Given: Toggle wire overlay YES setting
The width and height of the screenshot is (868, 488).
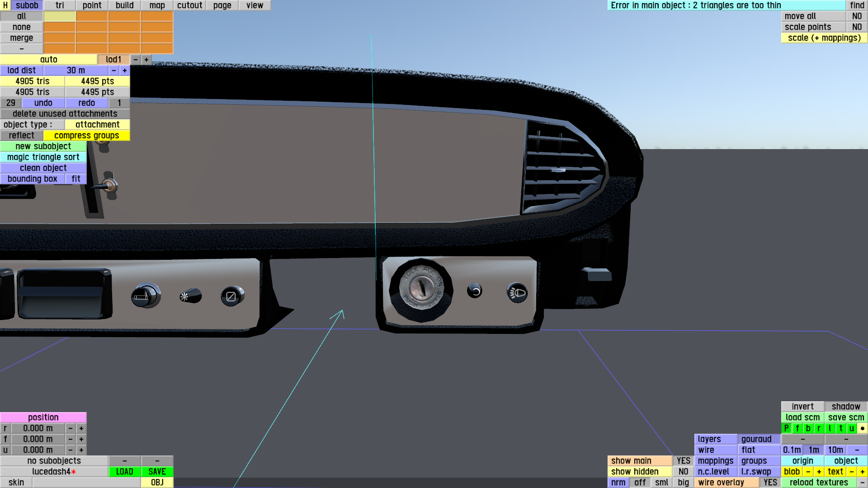Looking at the screenshot, I should 770,483.
